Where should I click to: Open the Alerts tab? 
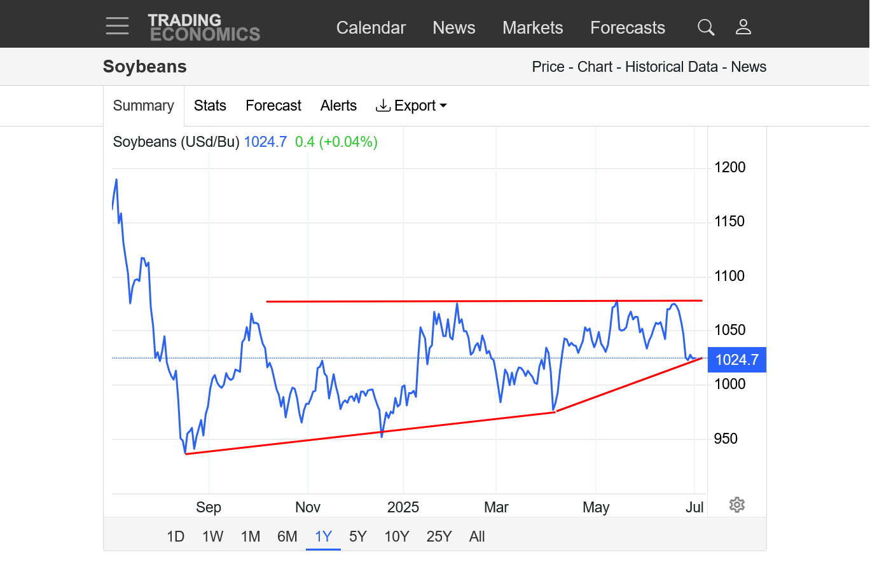[x=338, y=106]
